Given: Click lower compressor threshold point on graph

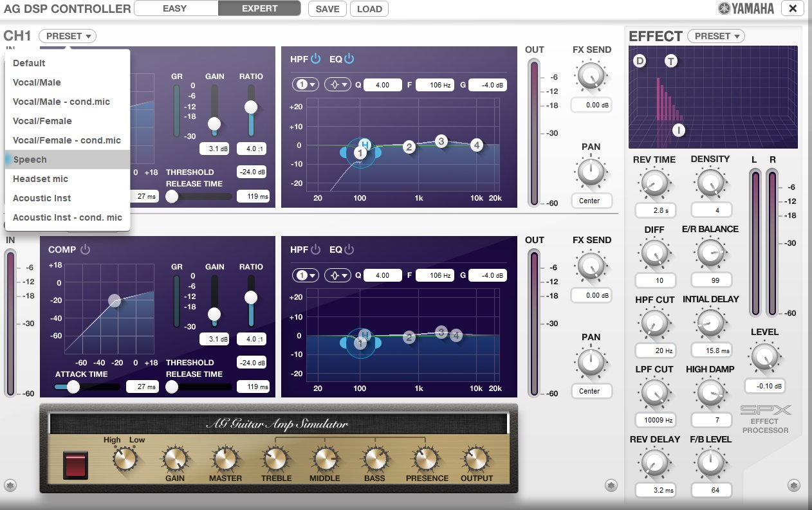Looking at the screenshot, I should [x=115, y=300].
